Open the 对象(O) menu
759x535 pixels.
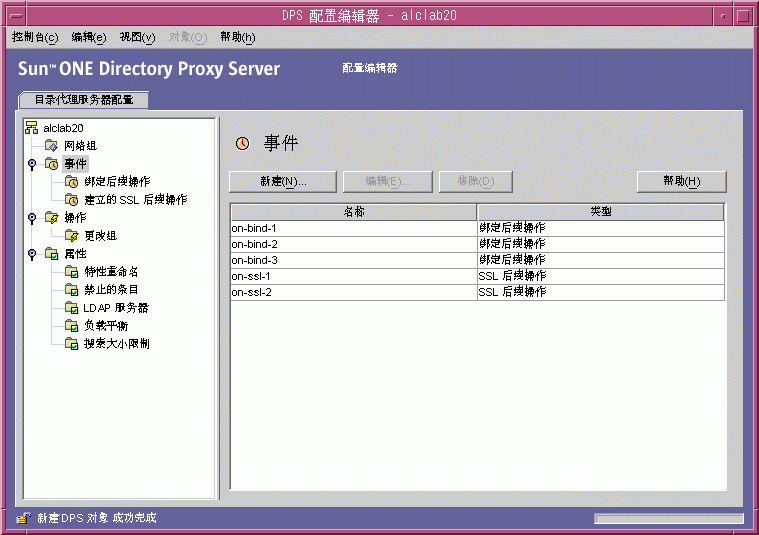pyautogui.click(x=188, y=37)
